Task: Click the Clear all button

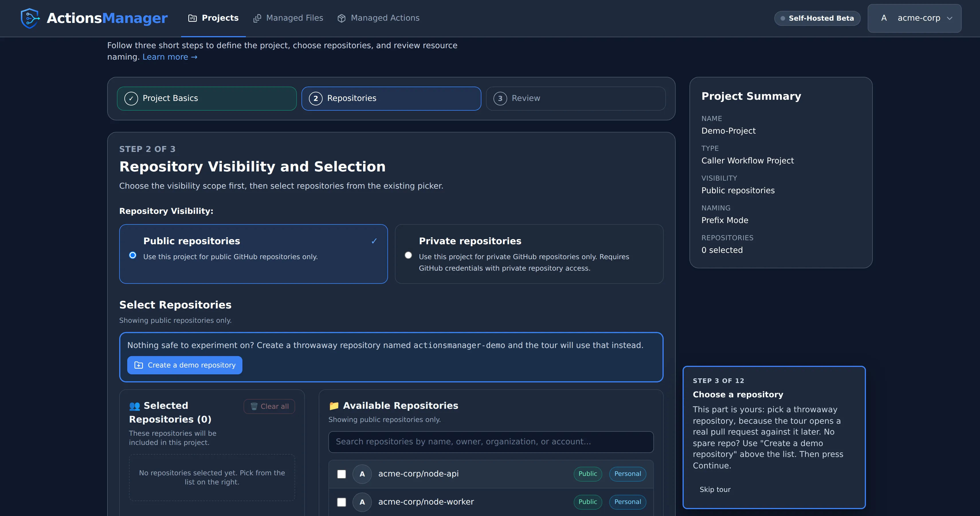Action: pyautogui.click(x=269, y=406)
